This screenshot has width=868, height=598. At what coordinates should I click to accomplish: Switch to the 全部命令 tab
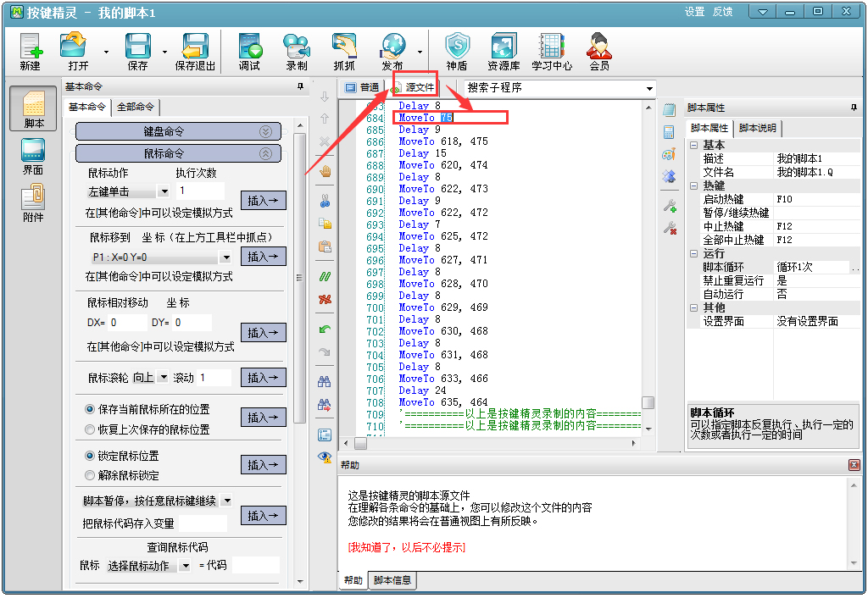[136, 107]
